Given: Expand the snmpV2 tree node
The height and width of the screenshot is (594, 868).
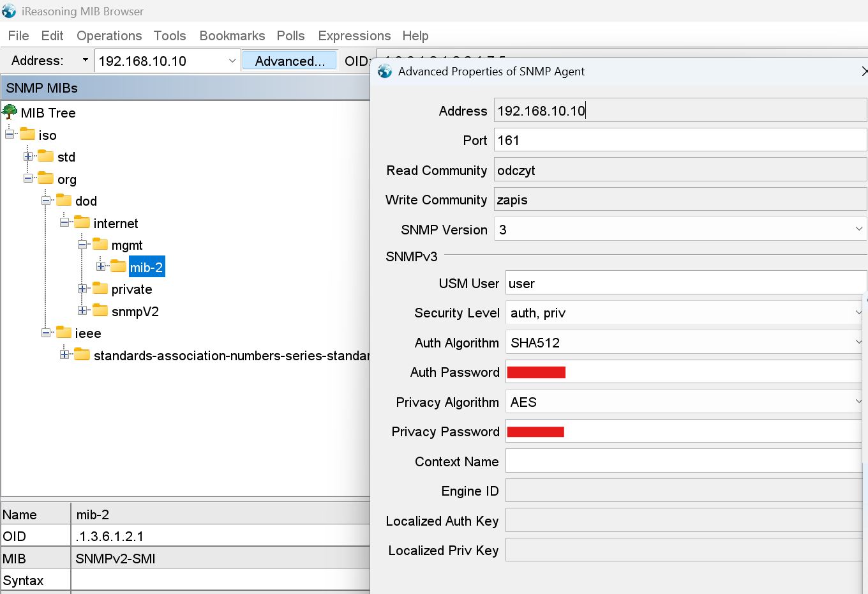Looking at the screenshot, I should click(x=82, y=310).
